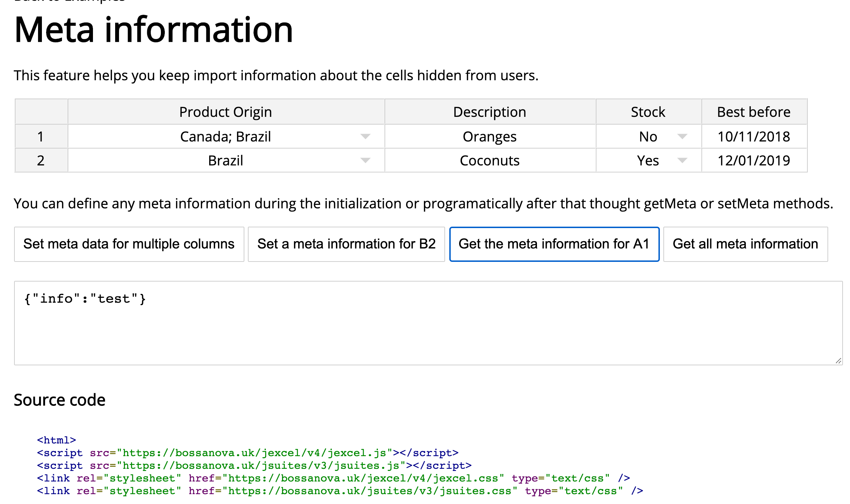Select the Canada; Brazil cell text
850x504 pixels.
[x=226, y=137]
